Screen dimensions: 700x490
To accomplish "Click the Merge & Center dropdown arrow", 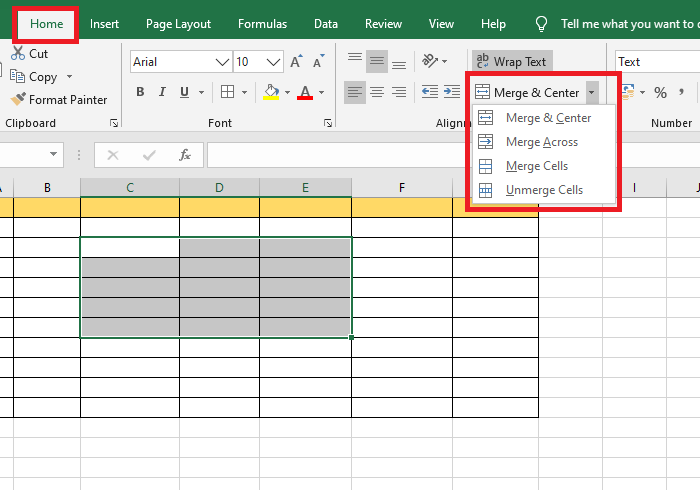I will 592,93.
